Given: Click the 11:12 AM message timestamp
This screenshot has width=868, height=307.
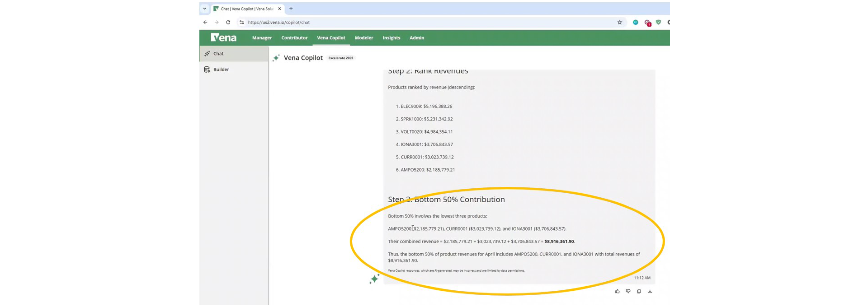Looking at the screenshot, I should [642, 278].
